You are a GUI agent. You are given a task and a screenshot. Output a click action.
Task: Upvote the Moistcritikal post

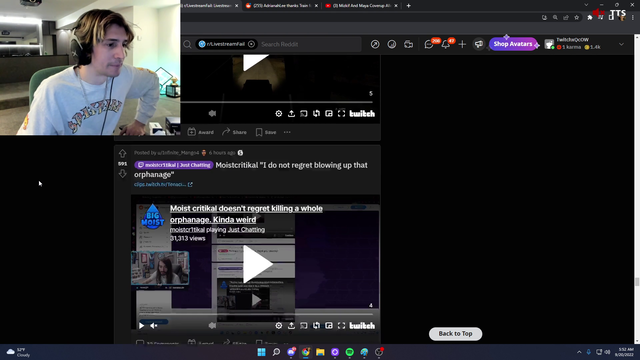click(122, 153)
